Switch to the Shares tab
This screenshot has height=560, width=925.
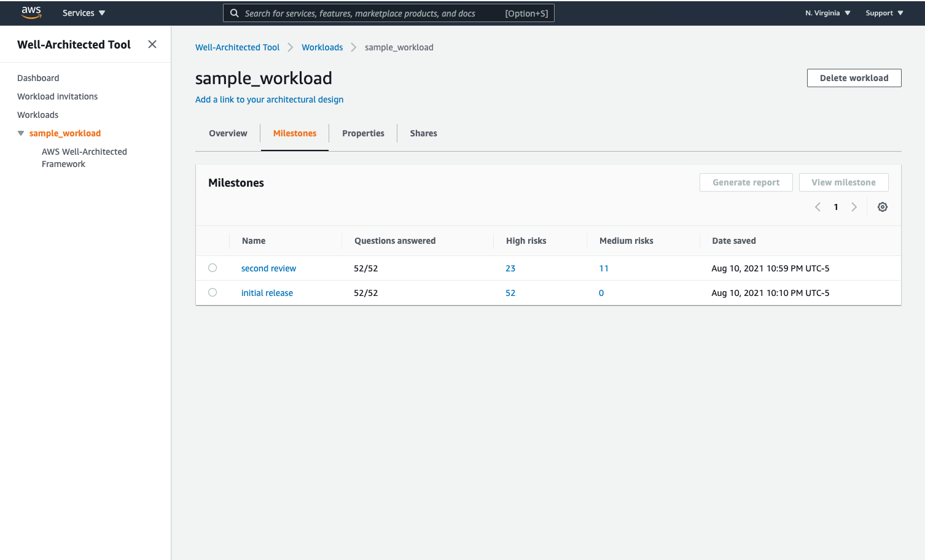[423, 133]
